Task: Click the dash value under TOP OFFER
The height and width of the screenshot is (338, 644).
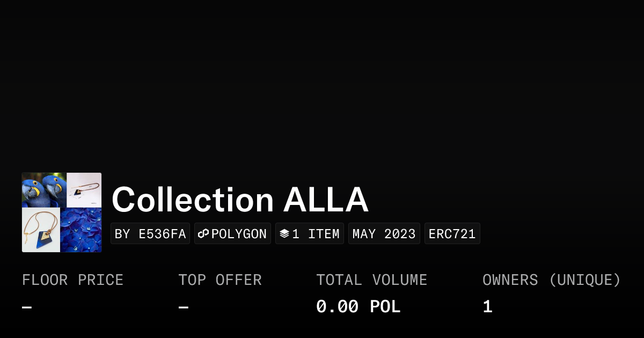Action: pyautogui.click(x=184, y=307)
